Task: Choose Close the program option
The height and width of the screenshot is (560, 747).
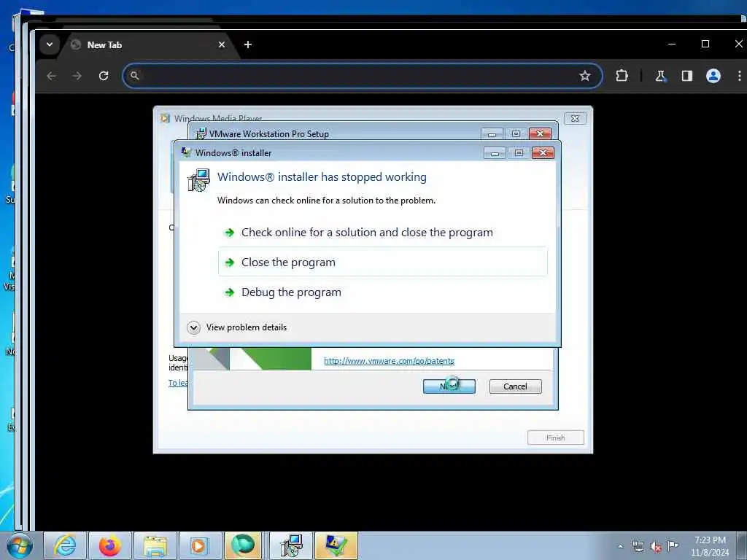Action: [x=383, y=262]
